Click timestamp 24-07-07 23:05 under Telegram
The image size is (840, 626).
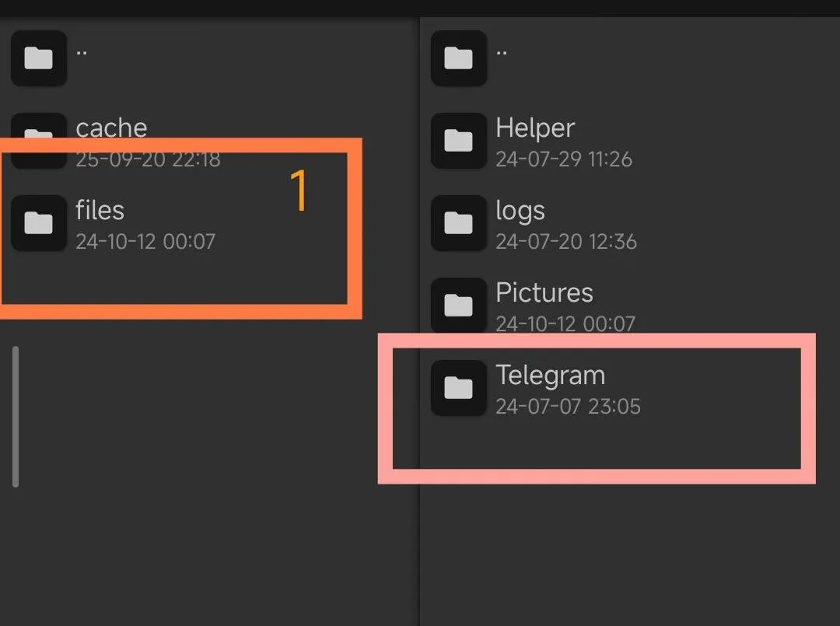tap(568, 407)
